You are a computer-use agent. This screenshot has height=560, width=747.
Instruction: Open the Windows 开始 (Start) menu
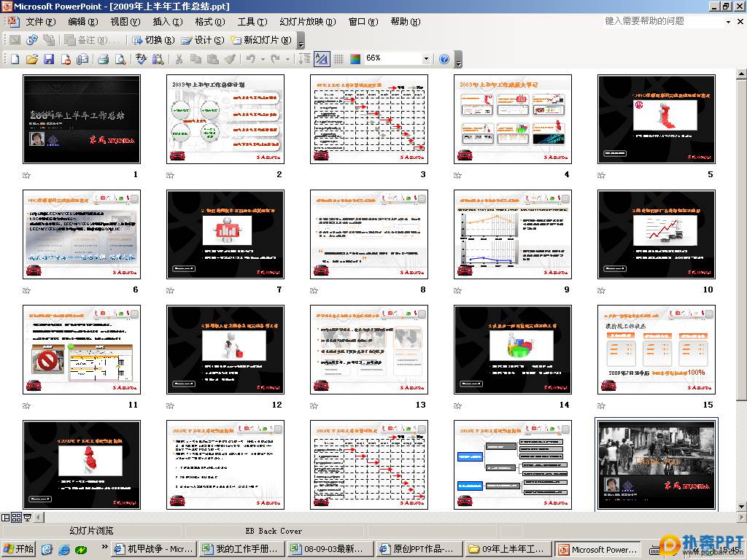18,550
